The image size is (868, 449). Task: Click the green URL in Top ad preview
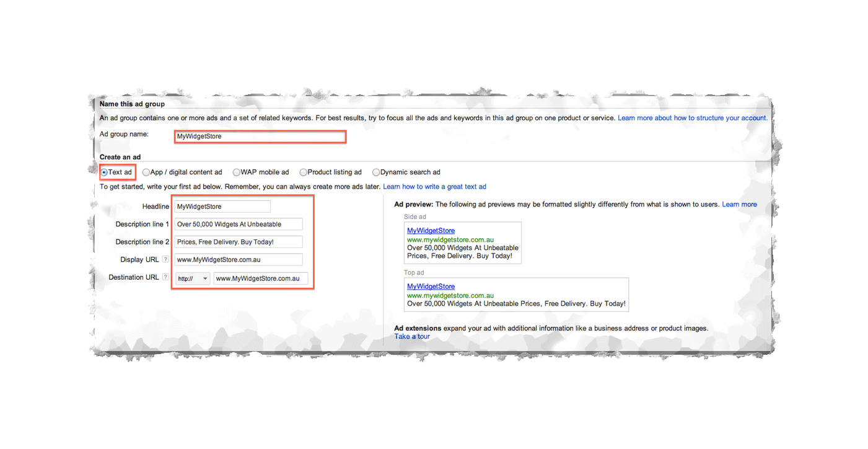(450, 295)
